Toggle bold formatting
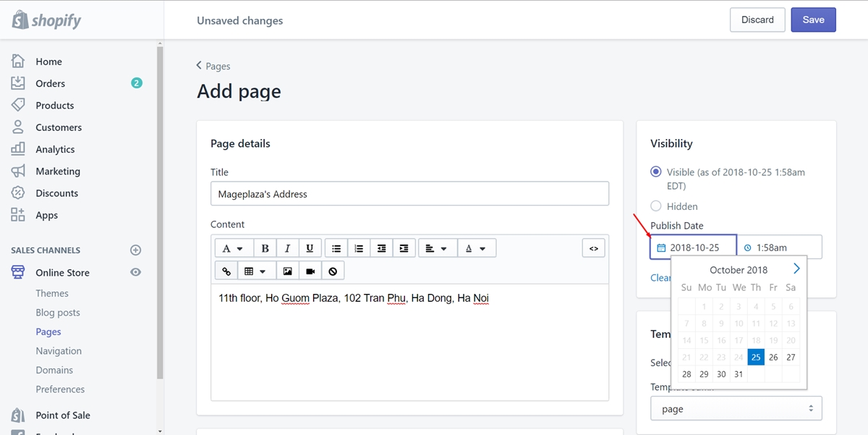 coord(265,248)
